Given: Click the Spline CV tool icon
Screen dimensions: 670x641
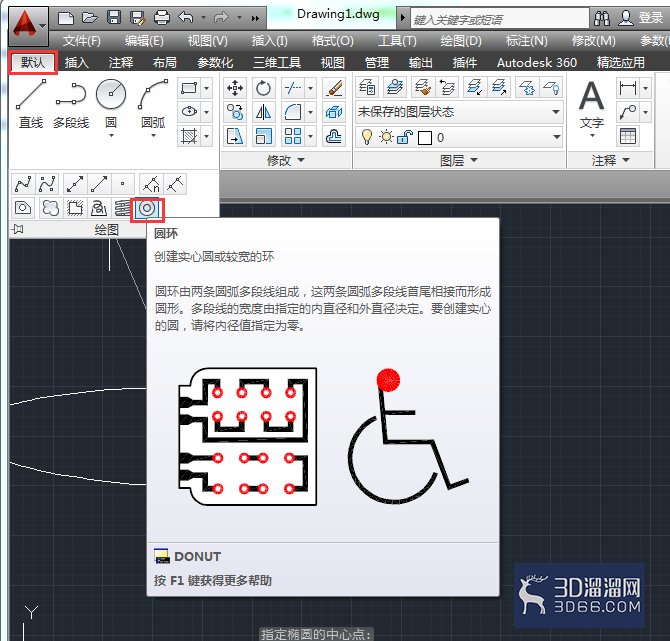Looking at the screenshot, I should 47,184.
